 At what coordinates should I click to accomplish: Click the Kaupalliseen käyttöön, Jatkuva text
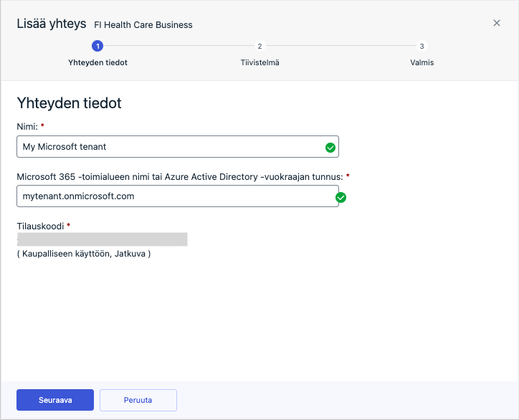84,254
